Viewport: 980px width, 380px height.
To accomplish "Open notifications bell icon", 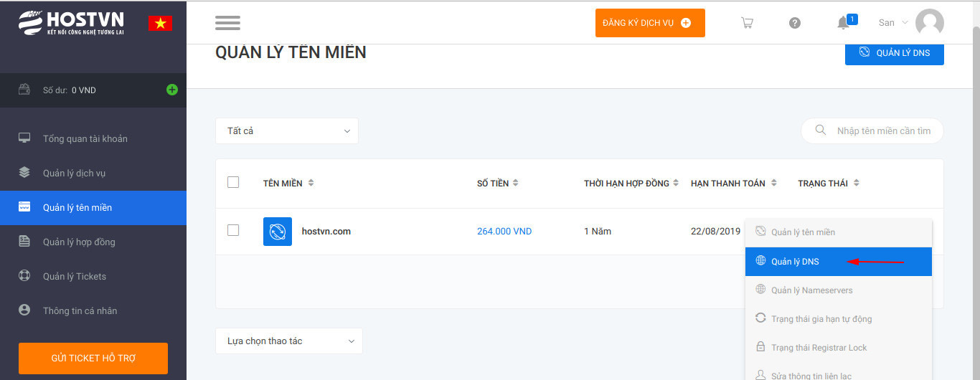I will 844,23.
